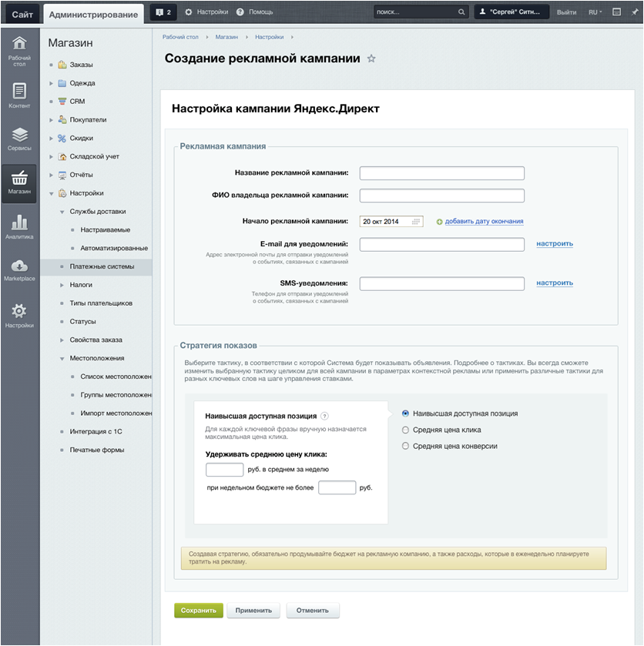
Task: Click the Скидки percent icon
Action: [x=62, y=138]
